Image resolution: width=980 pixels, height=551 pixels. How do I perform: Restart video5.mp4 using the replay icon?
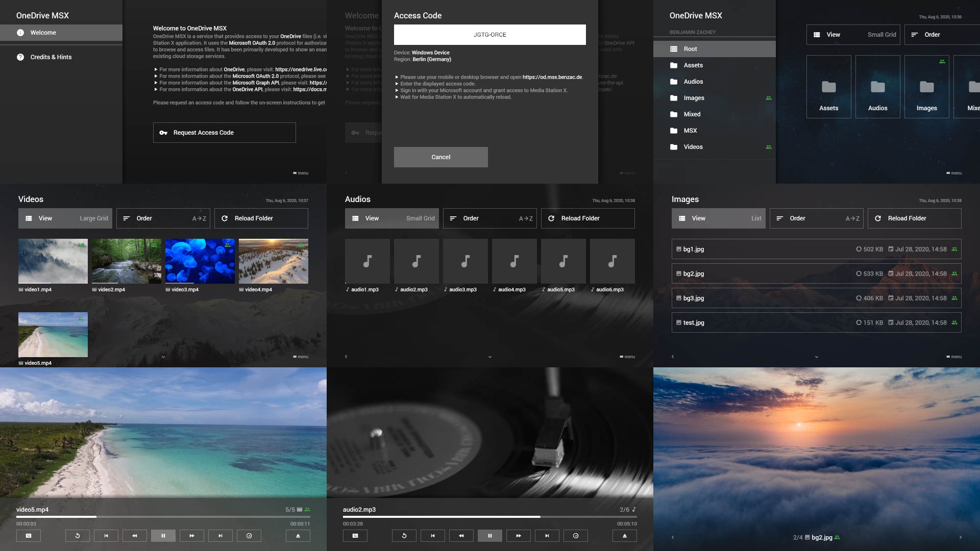coord(78,536)
